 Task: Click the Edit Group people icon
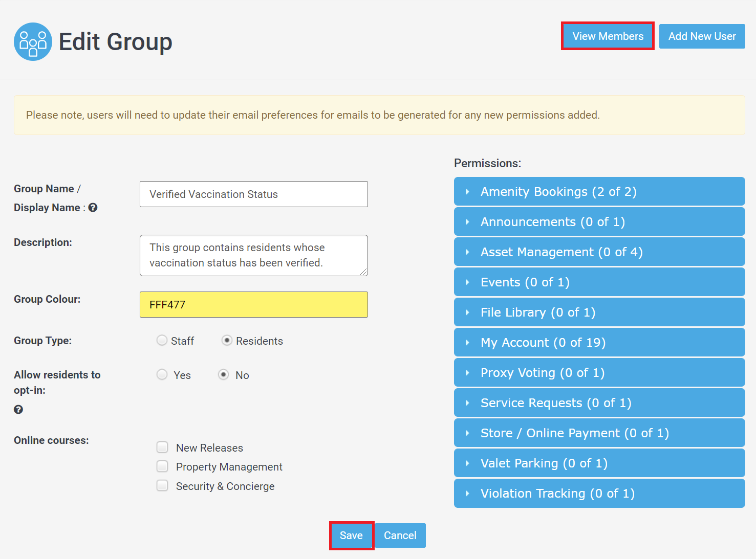(33, 41)
